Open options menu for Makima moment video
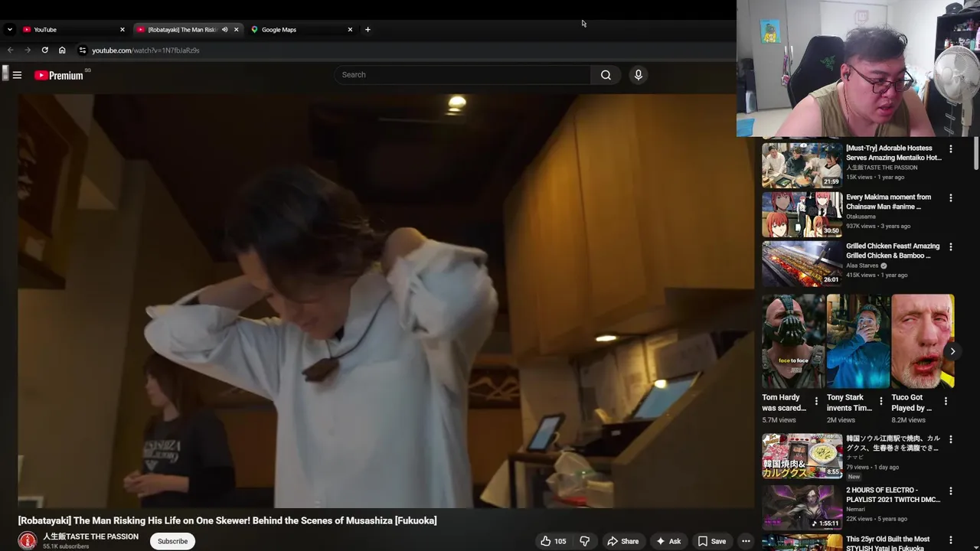Image resolution: width=980 pixels, height=551 pixels. (951, 198)
